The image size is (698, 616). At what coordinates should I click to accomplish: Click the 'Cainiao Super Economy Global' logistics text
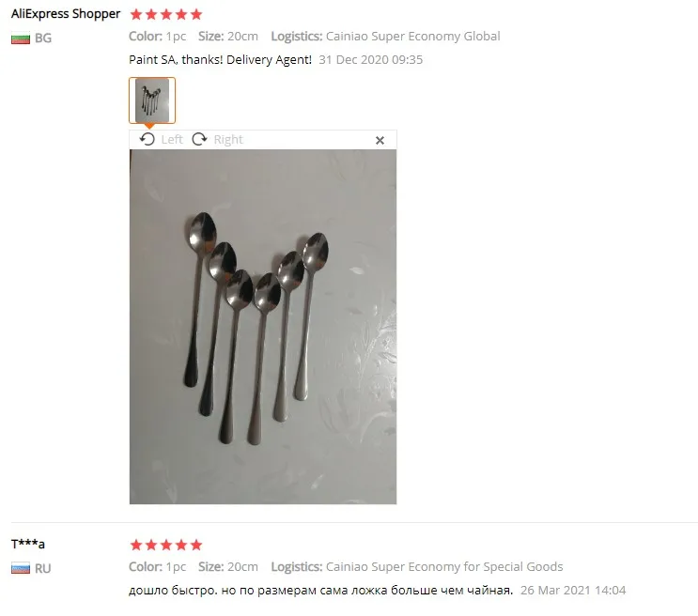click(x=413, y=36)
